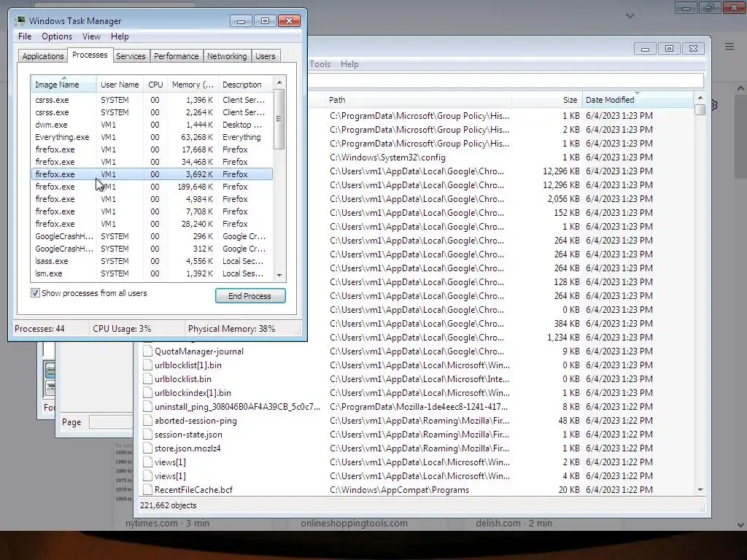Select the lsm.exe process row
747x560 pixels.
(152, 273)
